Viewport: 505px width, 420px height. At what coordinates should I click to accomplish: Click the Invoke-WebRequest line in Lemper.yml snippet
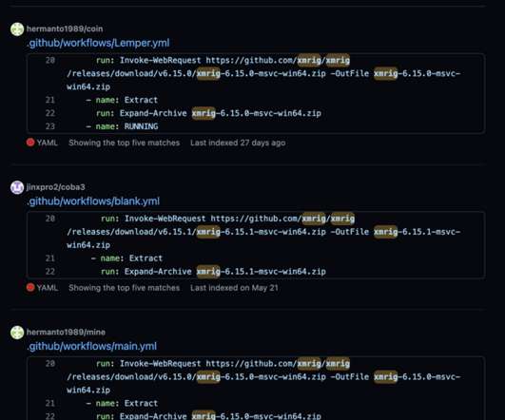[223, 60]
